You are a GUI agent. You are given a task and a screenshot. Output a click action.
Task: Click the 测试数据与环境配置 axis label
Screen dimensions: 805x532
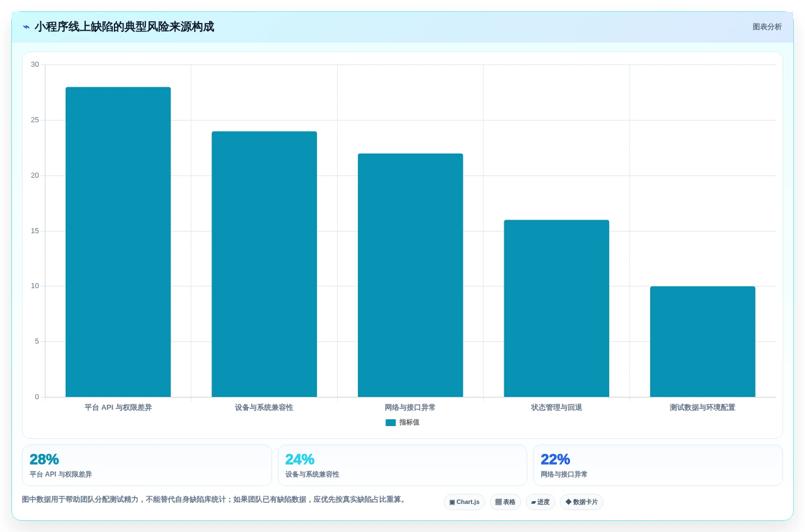[702, 408]
